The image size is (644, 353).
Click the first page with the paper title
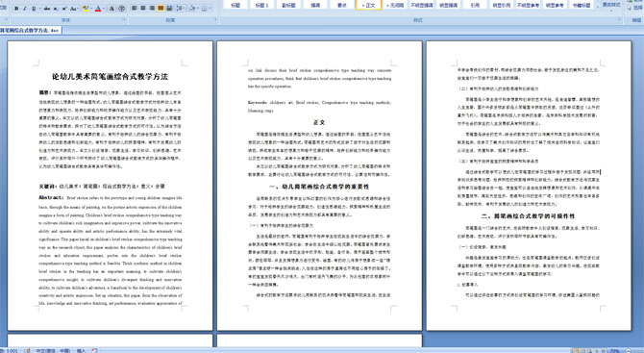click(x=111, y=186)
